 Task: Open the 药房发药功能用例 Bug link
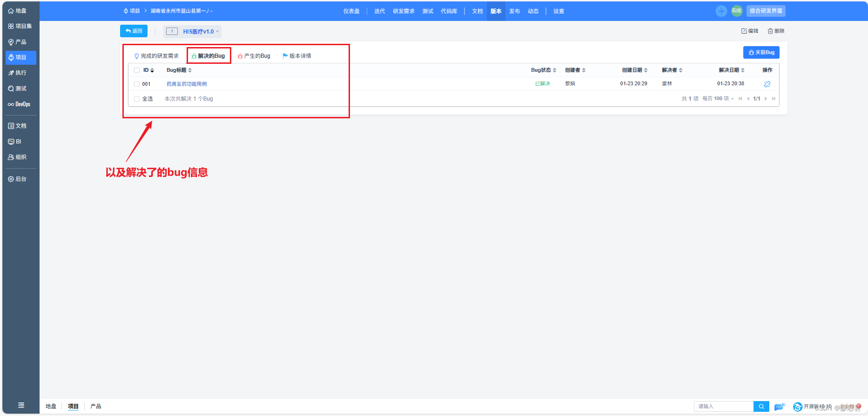187,84
